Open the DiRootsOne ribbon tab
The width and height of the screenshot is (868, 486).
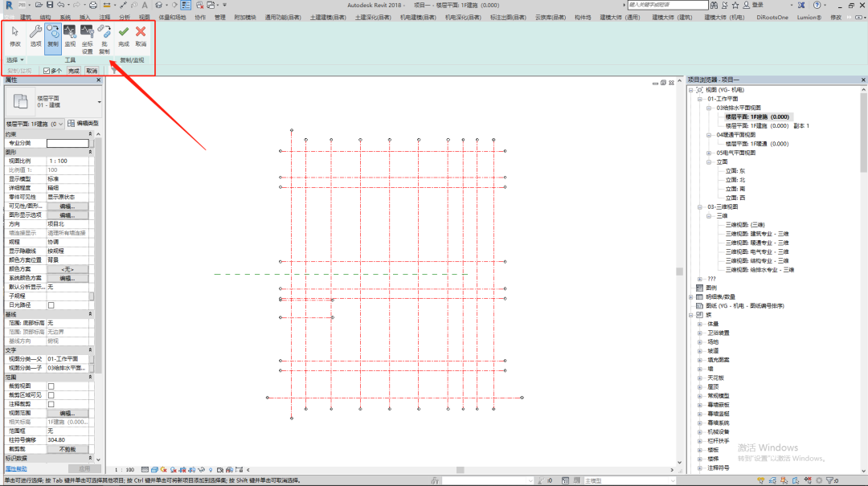point(772,17)
